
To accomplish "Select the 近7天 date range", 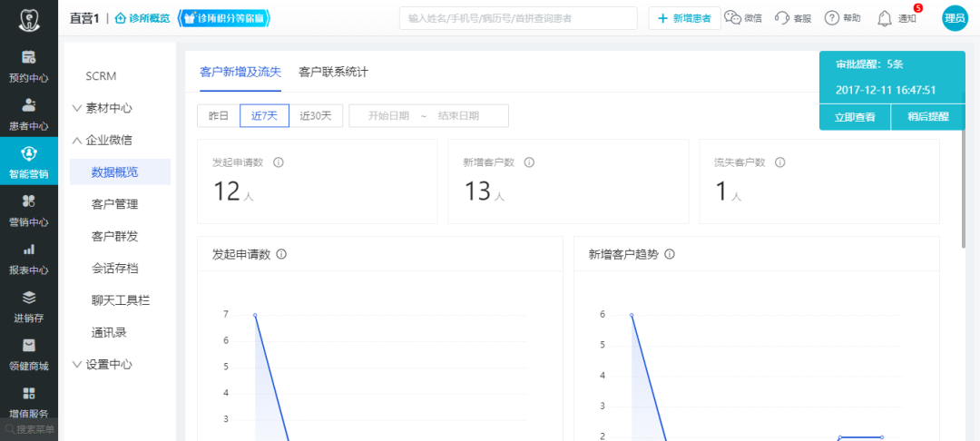I will pyautogui.click(x=264, y=115).
